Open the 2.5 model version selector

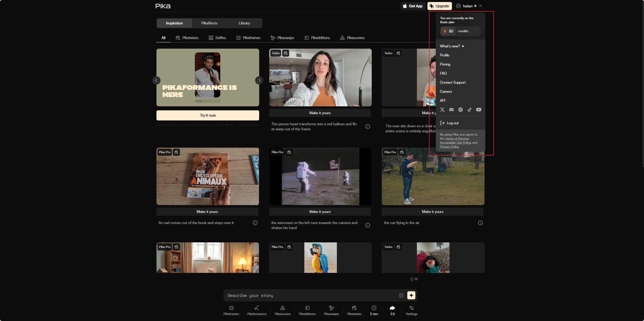click(x=392, y=310)
